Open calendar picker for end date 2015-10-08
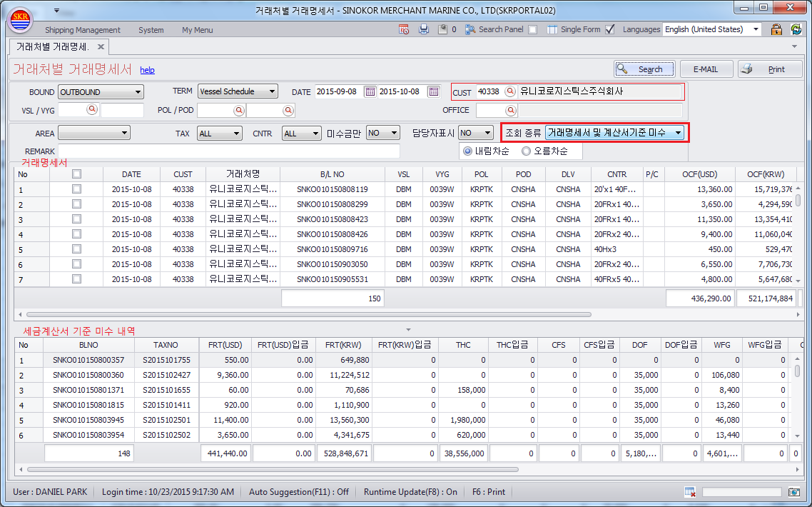Screen dimensions: 812x507 tap(433, 91)
